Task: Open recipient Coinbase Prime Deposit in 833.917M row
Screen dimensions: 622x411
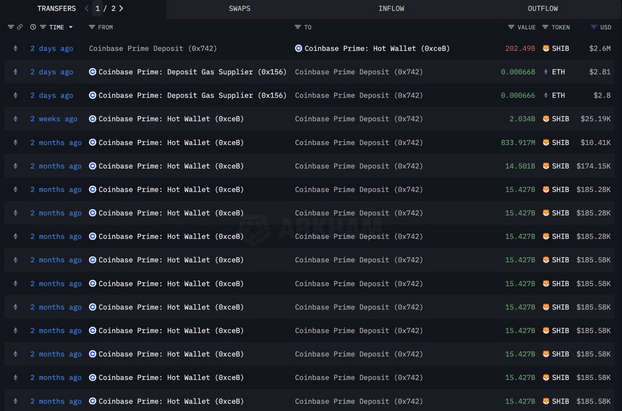Action: [359, 142]
